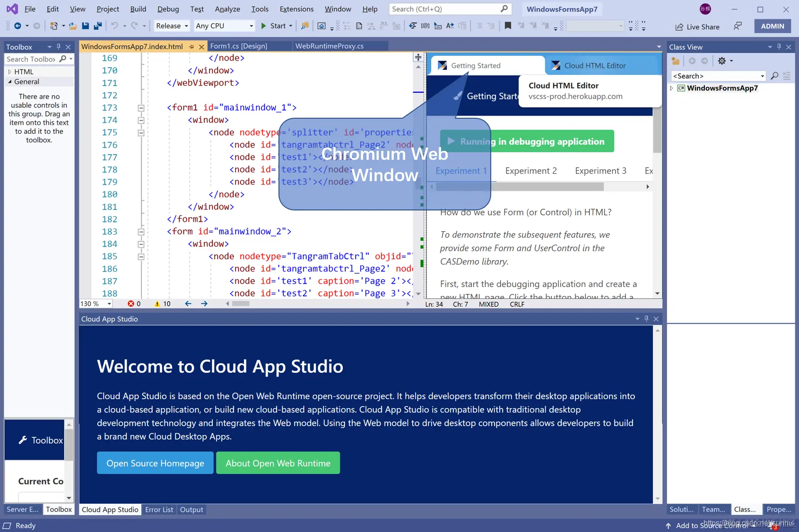Image resolution: width=799 pixels, height=532 pixels.
Task: Click the bookmark icon in the toolbar
Action: [x=508, y=26]
